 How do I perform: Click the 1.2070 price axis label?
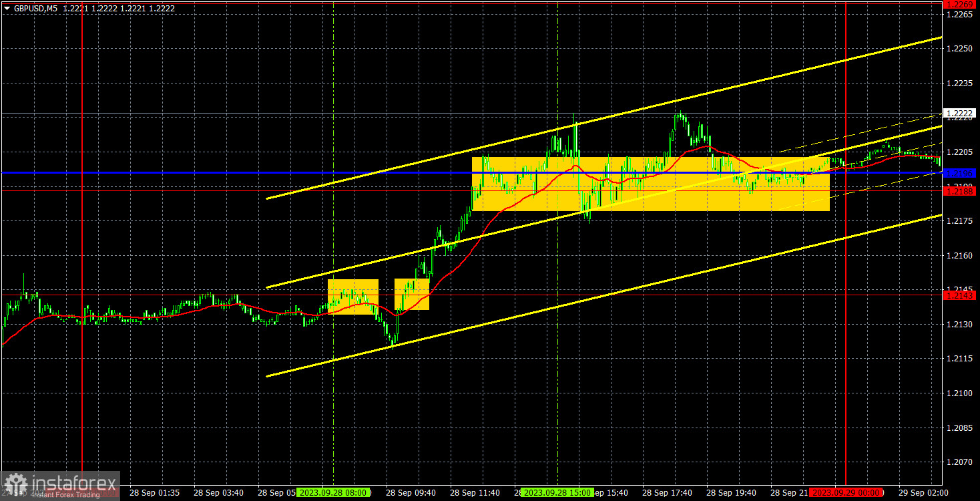[x=959, y=462]
